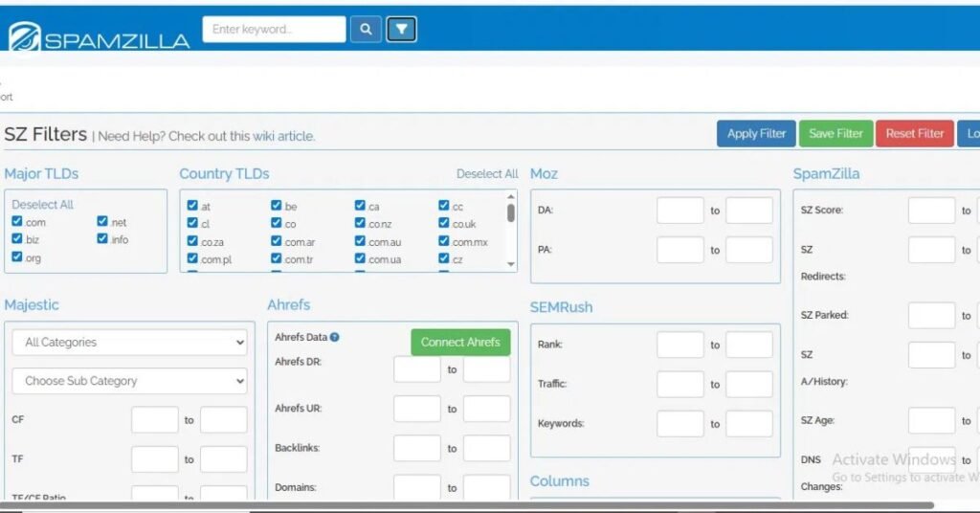The width and height of the screenshot is (980, 513).
Task: Click the Ahrefs DR minimum field
Action: (417, 369)
